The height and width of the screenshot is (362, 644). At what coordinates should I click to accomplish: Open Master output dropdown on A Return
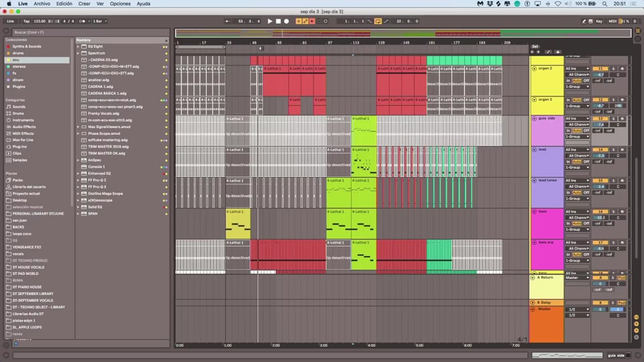[x=577, y=278]
